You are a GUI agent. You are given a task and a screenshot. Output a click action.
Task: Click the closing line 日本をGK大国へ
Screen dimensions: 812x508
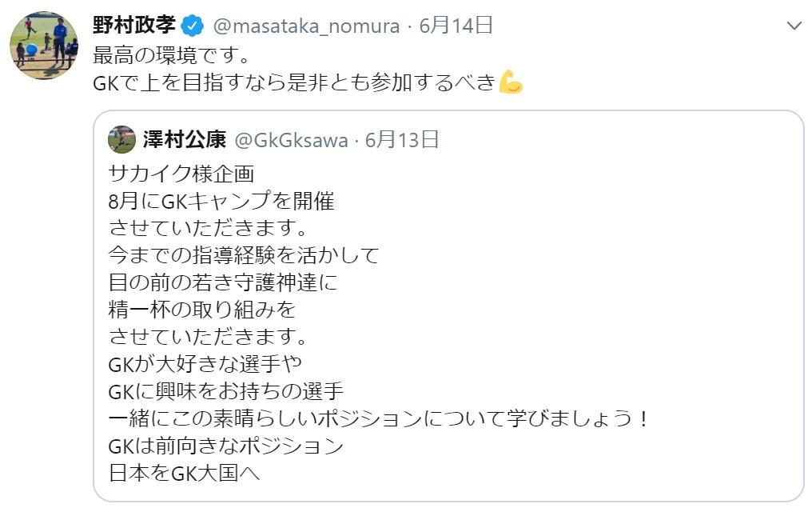point(184,472)
